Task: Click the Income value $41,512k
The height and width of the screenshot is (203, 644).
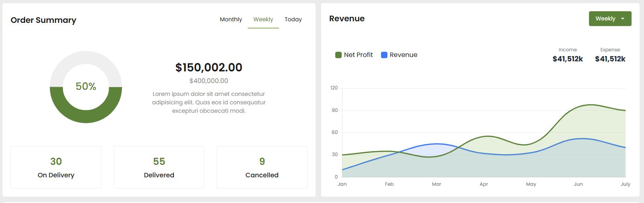Action: (x=568, y=59)
